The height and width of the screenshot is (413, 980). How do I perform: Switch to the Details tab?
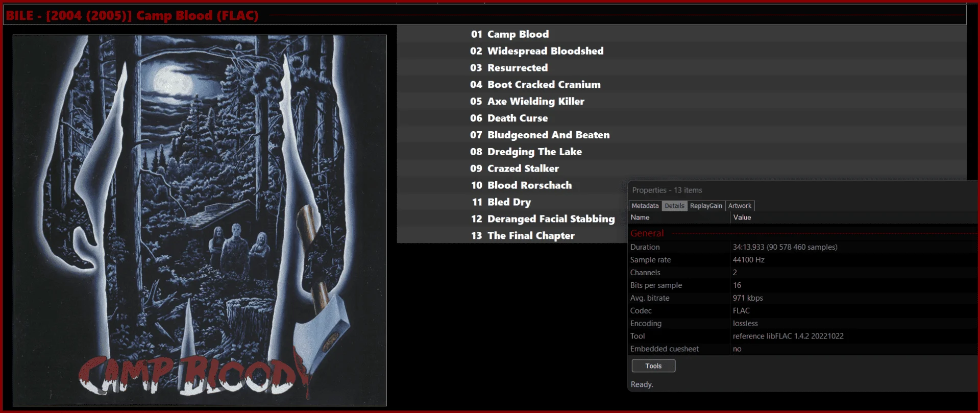674,206
